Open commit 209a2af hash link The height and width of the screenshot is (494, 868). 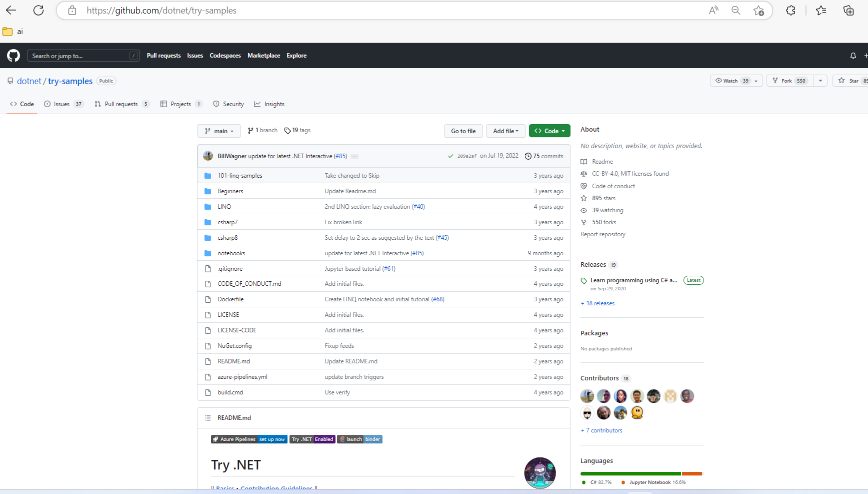click(x=467, y=156)
